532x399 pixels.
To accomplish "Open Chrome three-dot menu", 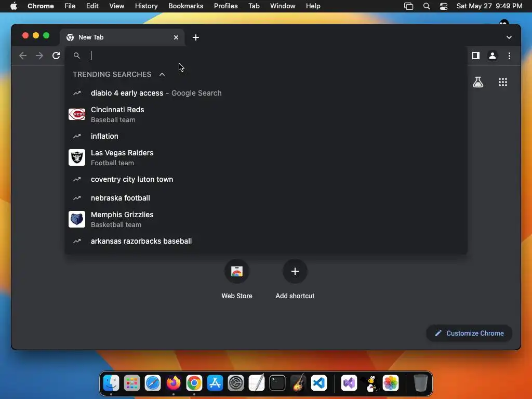I will click(509, 56).
